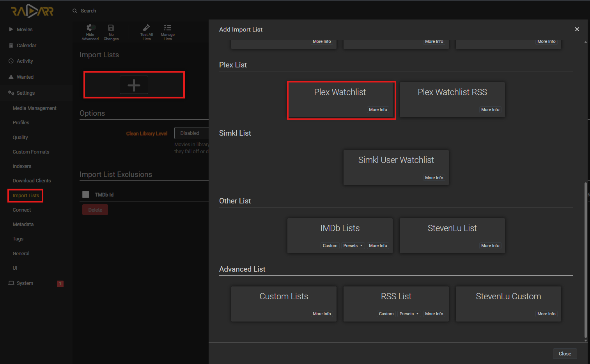
Task: Toggle the TMDb Id select-all checkbox
Action: (86, 194)
